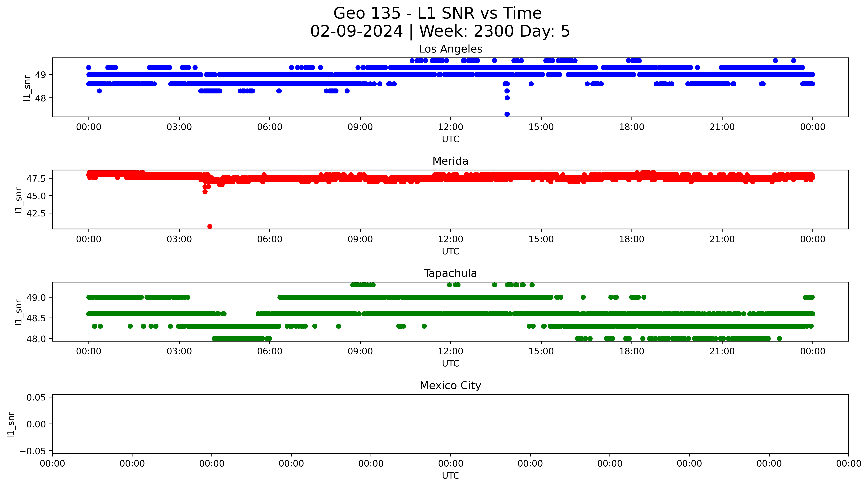Click the "06:00" tick label on Los Angeles plot
Viewport: 868px width, 487px height.
click(270, 127)
